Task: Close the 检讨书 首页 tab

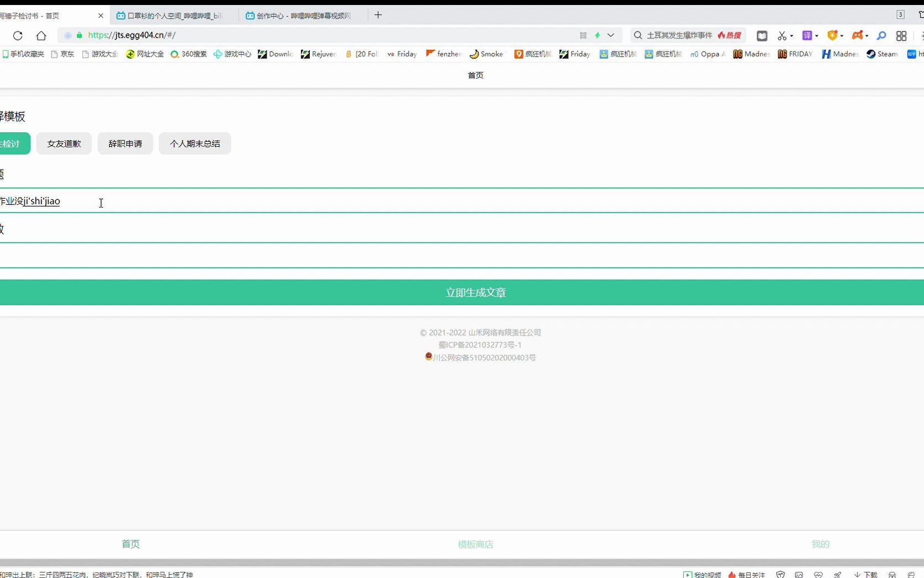Action: (x=101, y=16)
